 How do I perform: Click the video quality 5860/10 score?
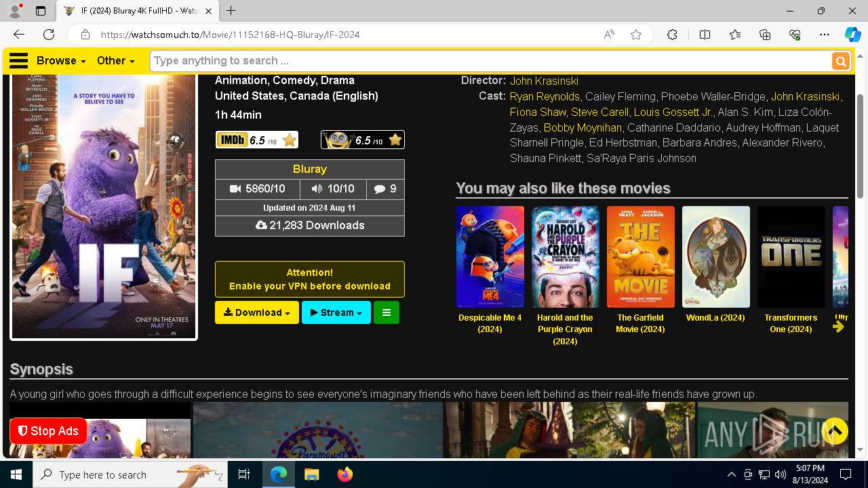click(x=257, y=189)
